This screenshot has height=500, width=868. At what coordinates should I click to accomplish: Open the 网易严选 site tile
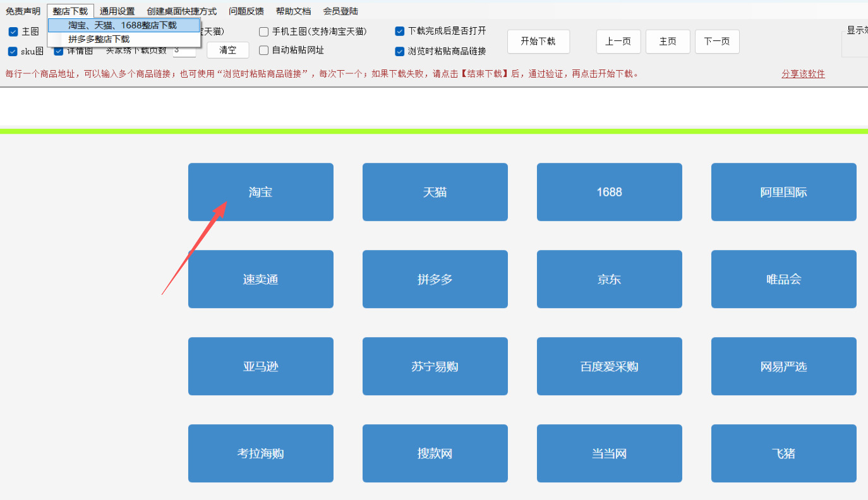pyautogui.click(x=784, y=366)
